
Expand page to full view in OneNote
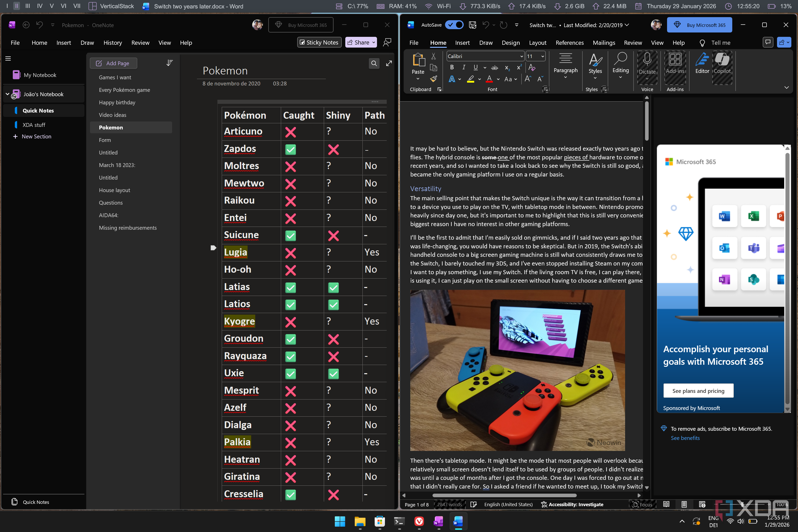click(x=389, y=63)
